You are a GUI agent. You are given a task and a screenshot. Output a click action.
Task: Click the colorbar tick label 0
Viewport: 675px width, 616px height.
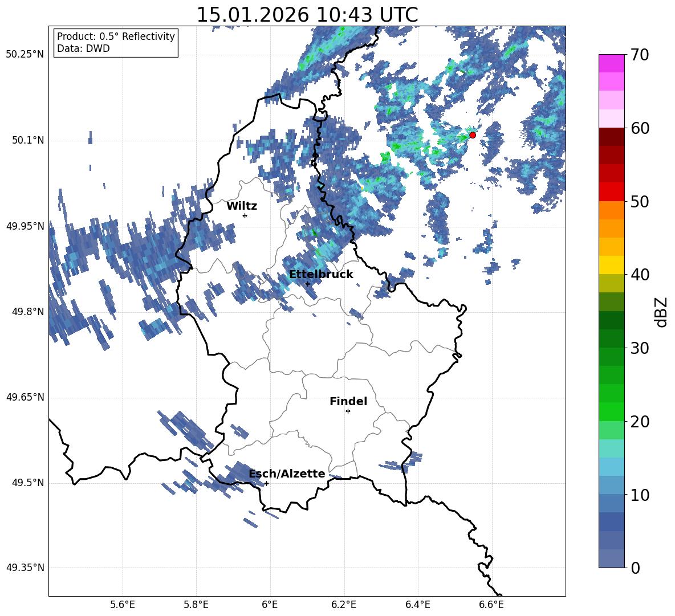pyautogui.click(x=635, y=568)
